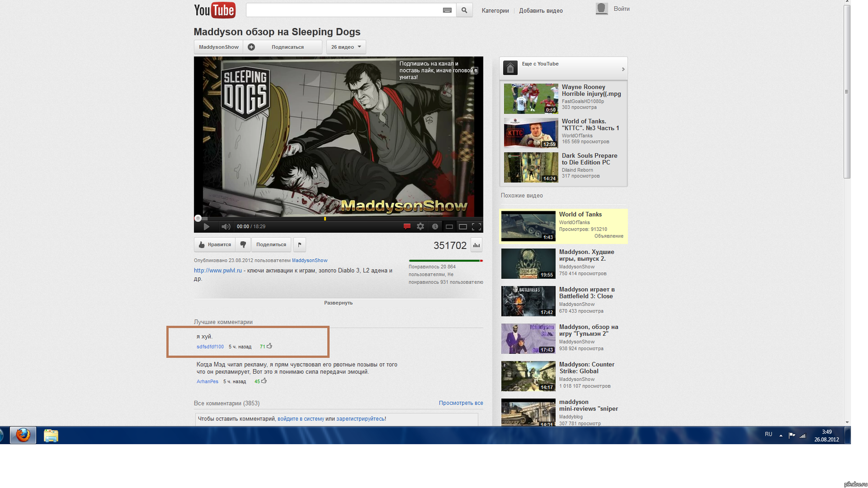Click the Войти sign-in link
Viewport: 868px width, 488px height.
click(622, 9)
